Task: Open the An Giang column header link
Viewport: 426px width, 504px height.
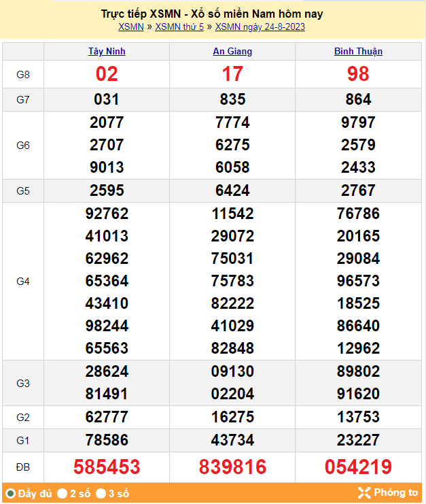Action: [x=232, y=52]
